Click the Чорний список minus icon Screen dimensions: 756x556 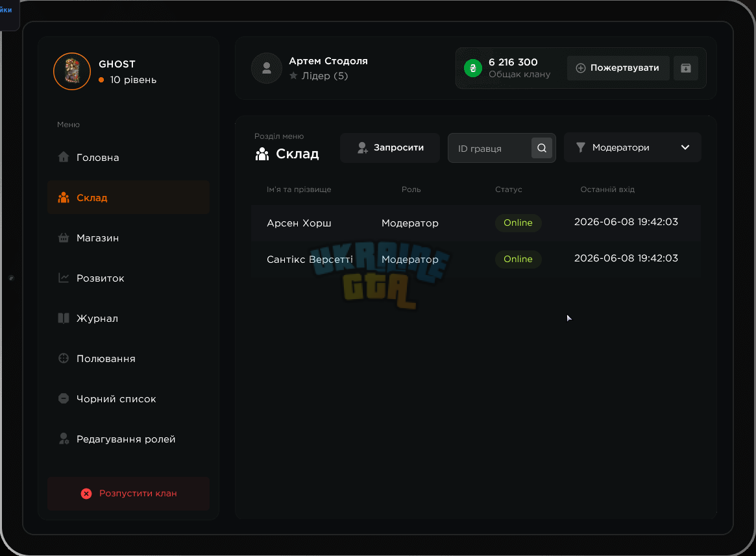coord(64,398)
